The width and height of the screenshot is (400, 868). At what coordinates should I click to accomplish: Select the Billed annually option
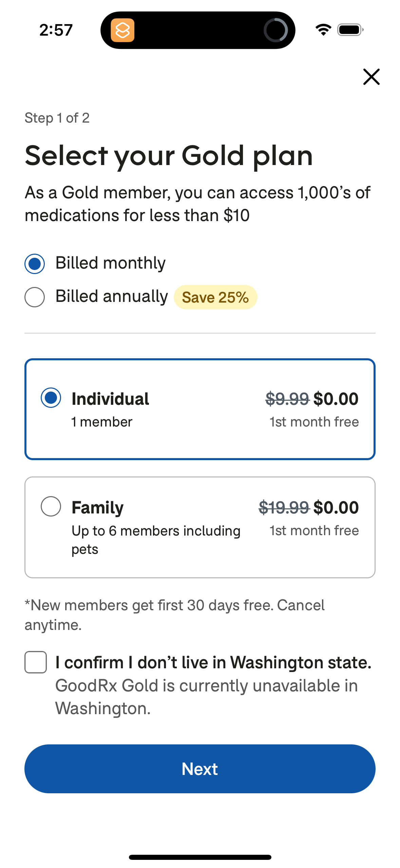35,297
